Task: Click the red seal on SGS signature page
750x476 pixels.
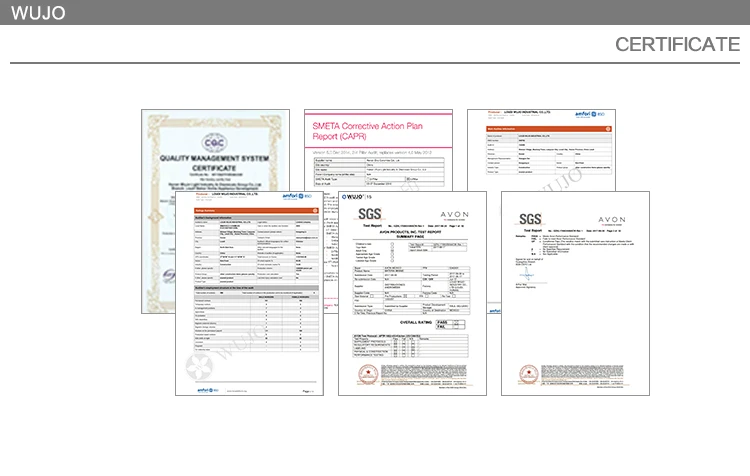Action: pyautogui.click(x=529, y=374)
